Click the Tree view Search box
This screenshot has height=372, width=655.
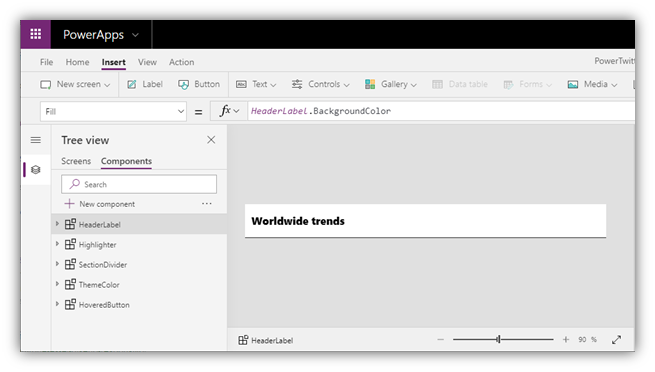point(139,184)
